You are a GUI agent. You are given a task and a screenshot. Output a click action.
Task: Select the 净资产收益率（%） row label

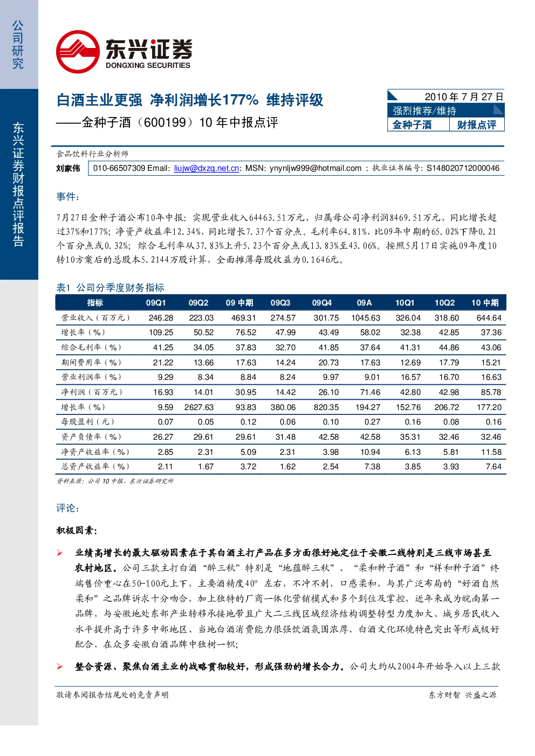click(x=95, y=452)
